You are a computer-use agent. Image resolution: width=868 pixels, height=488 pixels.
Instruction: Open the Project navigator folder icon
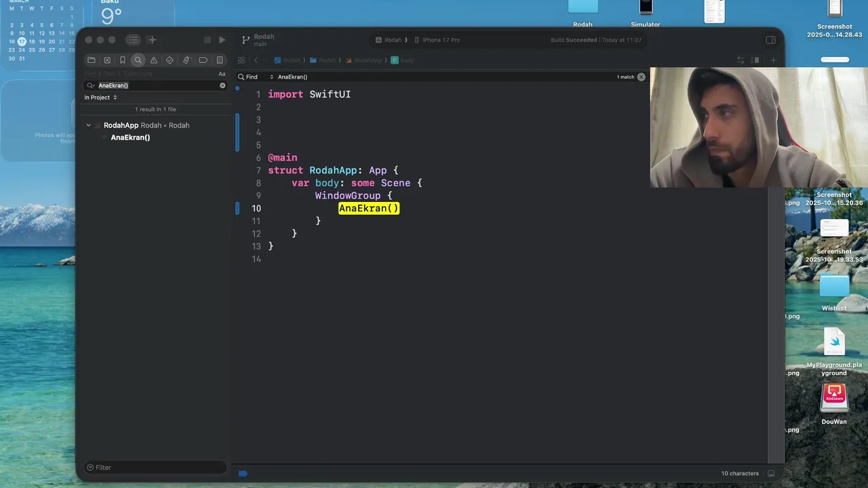92,60
